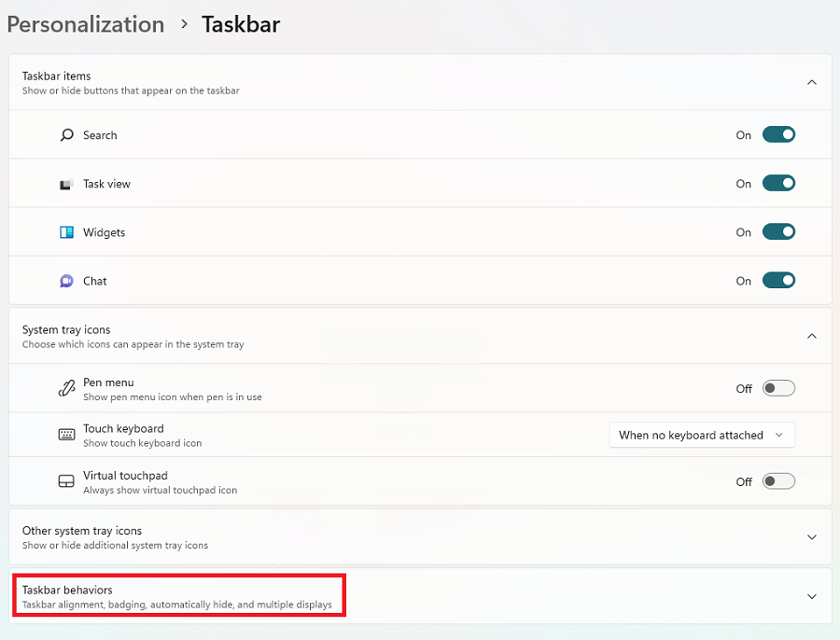Image resolution: width=840 pixels, height=640 pixels.
Task: Click the Virtual touchpad label
Action: pos(125,476)
